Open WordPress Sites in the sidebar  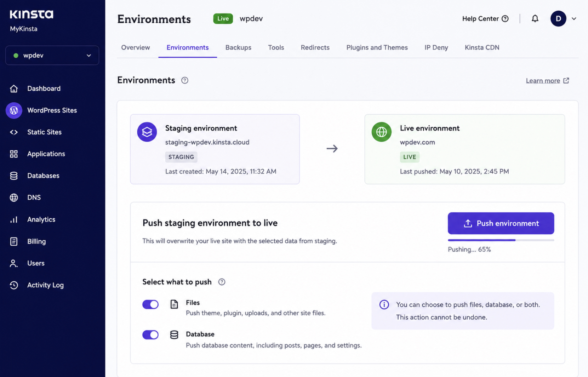[52, 110]
